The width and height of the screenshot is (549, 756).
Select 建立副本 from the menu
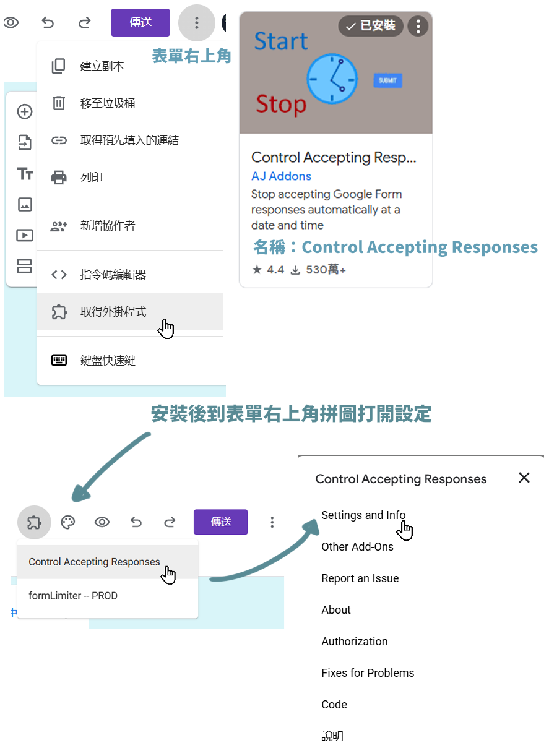coord(130,66)
